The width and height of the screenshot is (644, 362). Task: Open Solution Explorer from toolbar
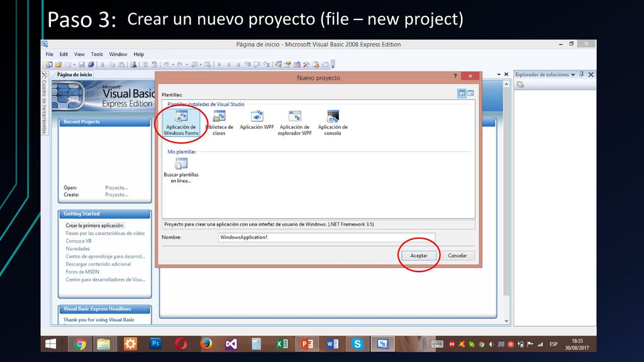click(278, 65)
